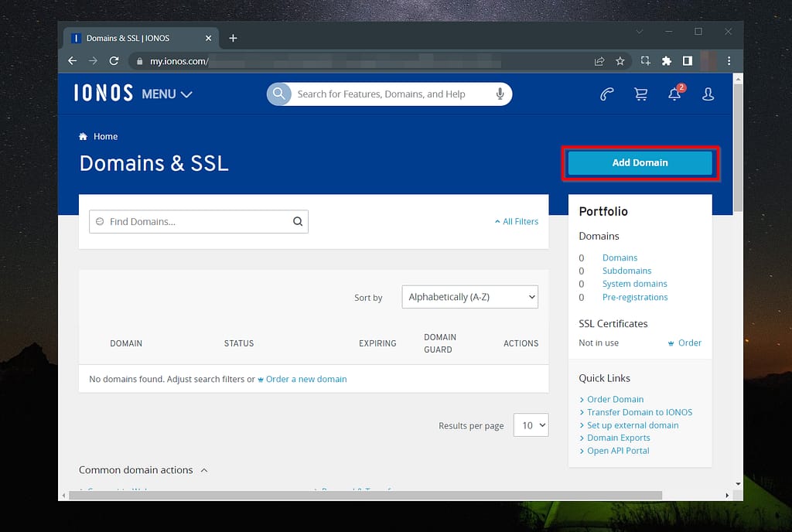Open System domains link in Portfolio

pos(634,284)
